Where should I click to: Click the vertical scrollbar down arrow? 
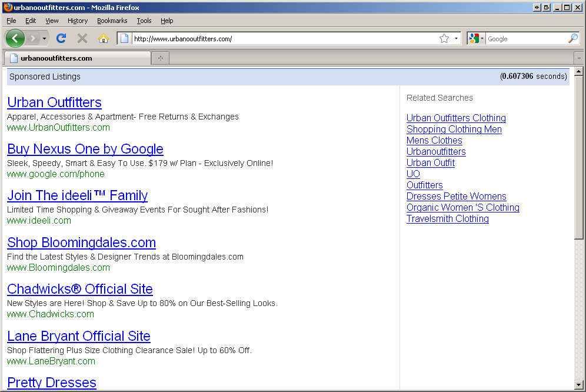pos(579,384)
